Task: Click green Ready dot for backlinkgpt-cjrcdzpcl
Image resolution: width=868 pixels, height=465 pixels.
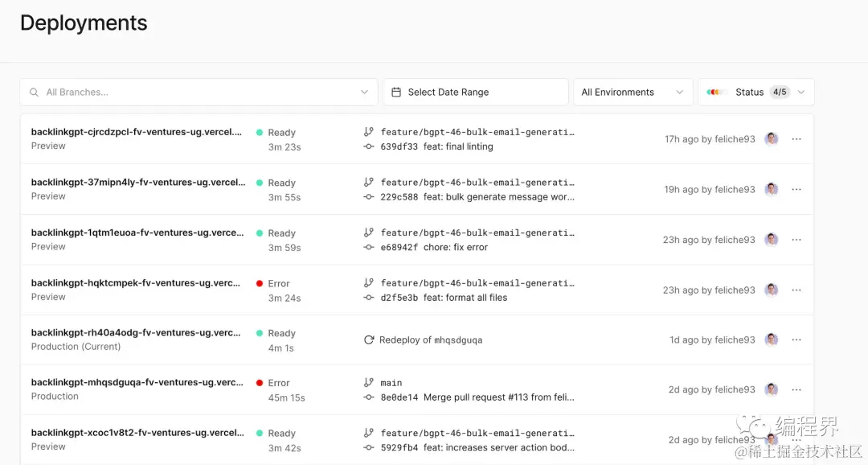Action: (259, 133)
